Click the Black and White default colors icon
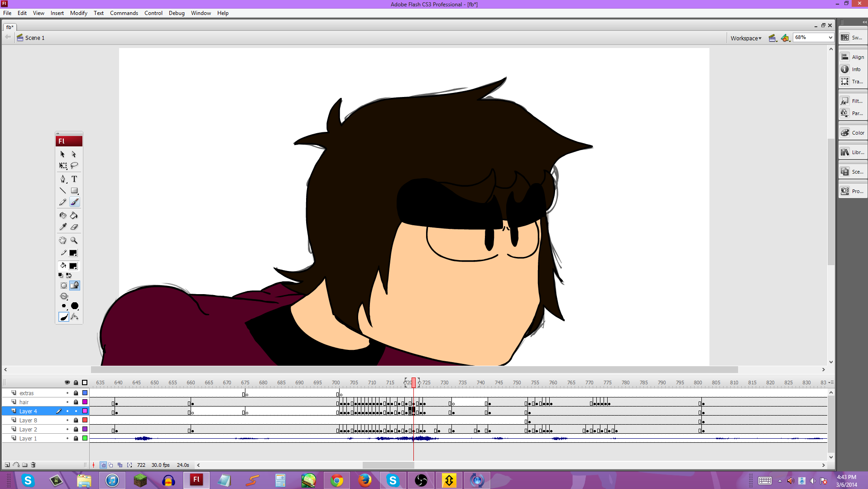This screenshot has height=489, width=868. coord(61,276)
